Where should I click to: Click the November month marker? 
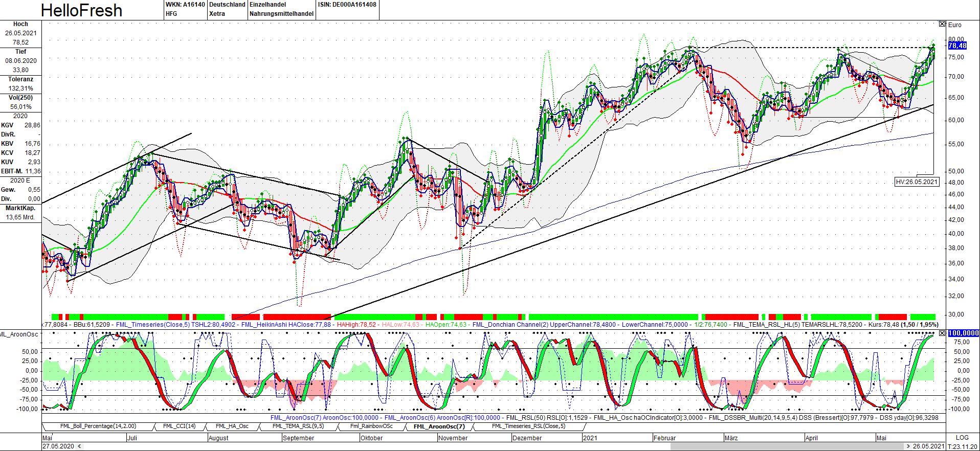tap(453, 438)
